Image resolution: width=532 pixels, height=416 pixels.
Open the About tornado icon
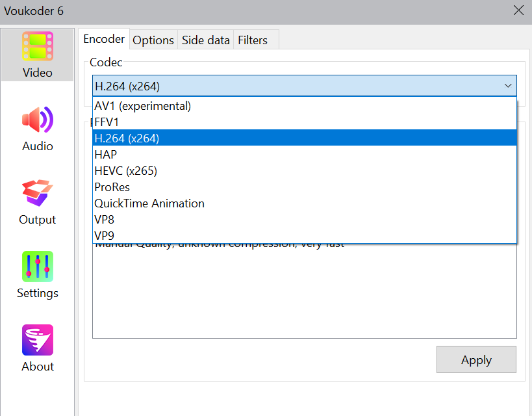click(38, 341)
